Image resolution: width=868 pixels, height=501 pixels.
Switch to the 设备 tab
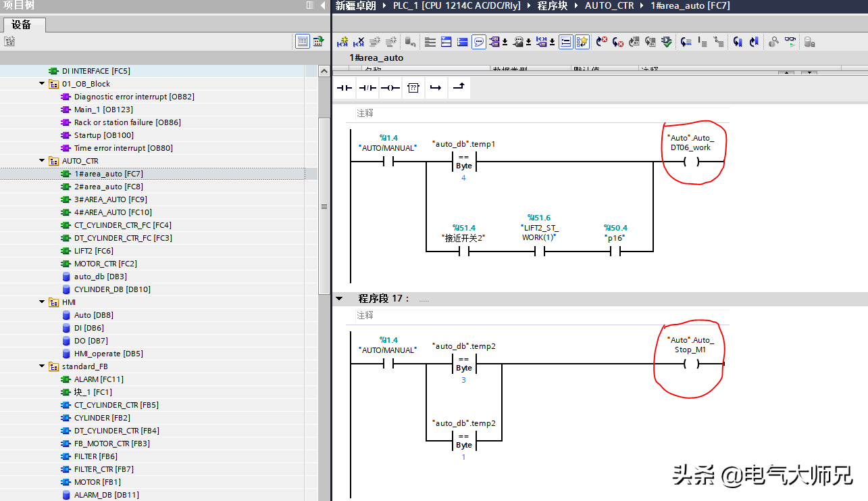click(22, 25)
